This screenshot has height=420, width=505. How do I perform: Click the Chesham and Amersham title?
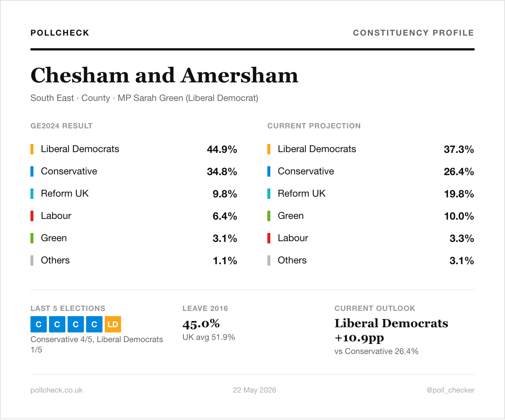(164, 75)
